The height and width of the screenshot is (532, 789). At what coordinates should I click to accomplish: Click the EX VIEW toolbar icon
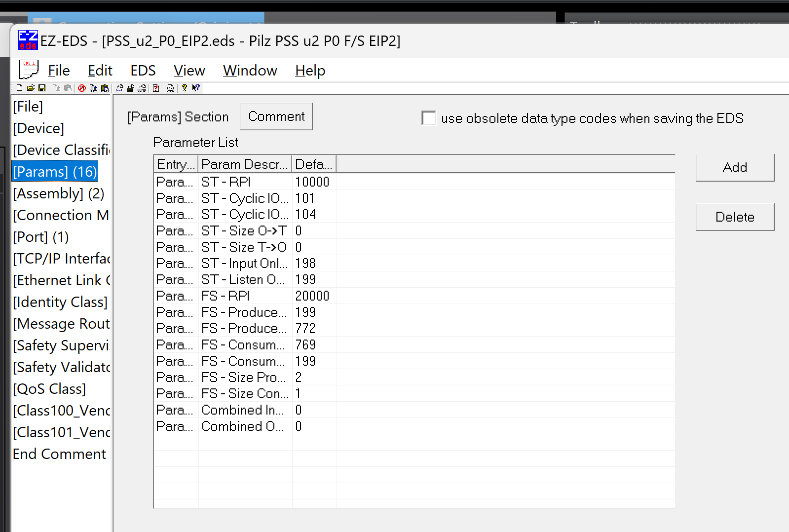[x=170, y=88]
